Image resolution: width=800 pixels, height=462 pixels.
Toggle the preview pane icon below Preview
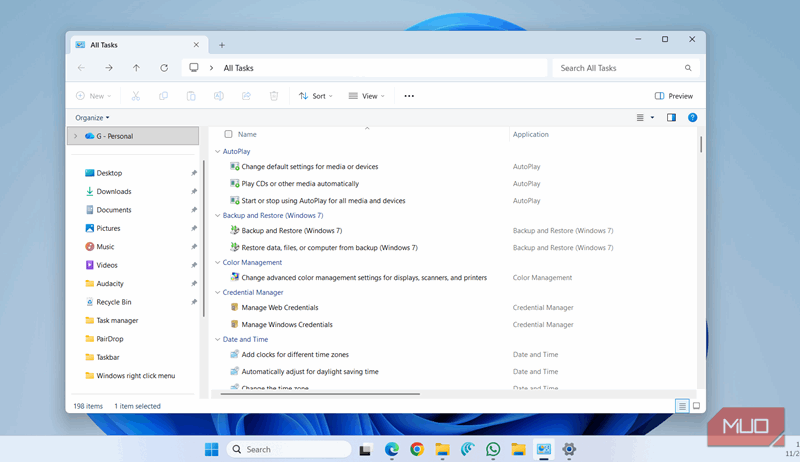(x=671, y=118)
